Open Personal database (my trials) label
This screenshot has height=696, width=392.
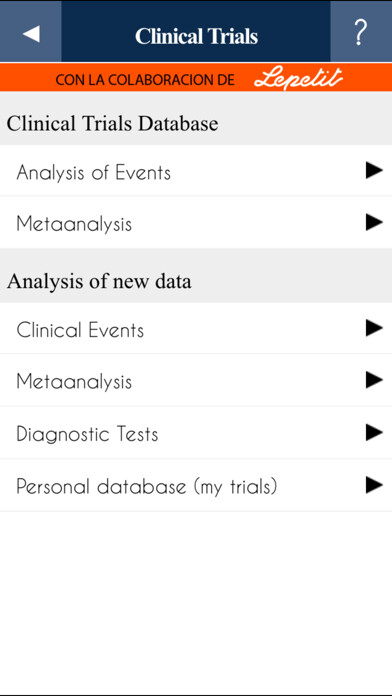(147, 486)
